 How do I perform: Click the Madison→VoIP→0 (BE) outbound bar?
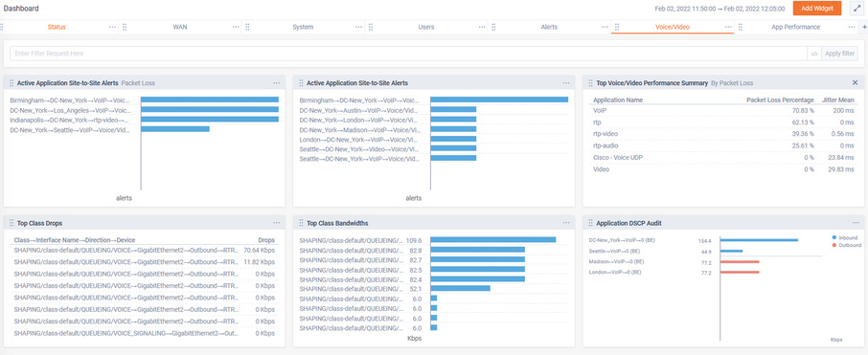coord(740,262)
